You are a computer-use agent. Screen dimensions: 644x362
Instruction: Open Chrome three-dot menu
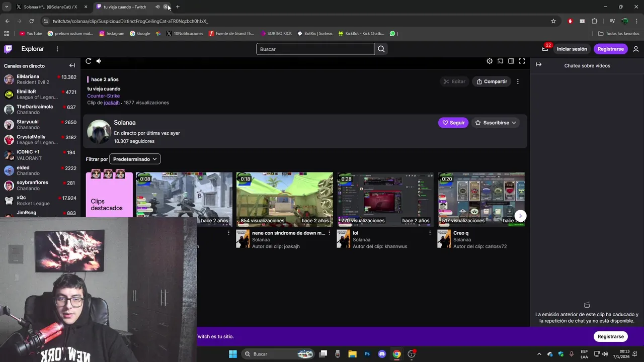pyautogui.click(x=636, y=21)
